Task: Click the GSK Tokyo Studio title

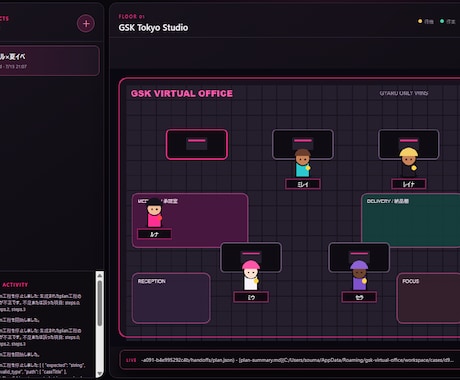Action: [153, 28]
